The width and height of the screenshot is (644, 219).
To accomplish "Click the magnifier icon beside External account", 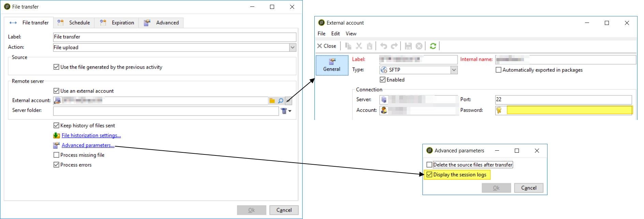I will coord(281,101).
